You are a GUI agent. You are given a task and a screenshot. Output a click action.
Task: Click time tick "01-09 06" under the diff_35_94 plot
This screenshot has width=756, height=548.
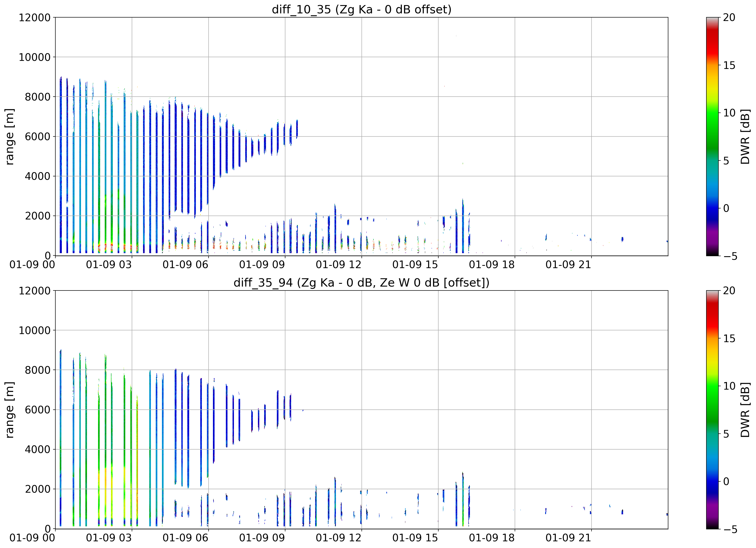(x=185, y=538)
